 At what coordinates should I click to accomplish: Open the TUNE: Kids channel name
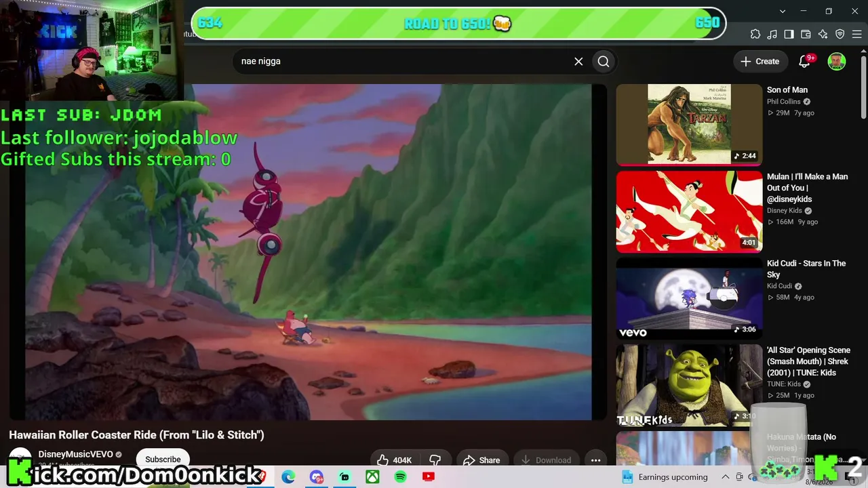(x=784, y=384)
